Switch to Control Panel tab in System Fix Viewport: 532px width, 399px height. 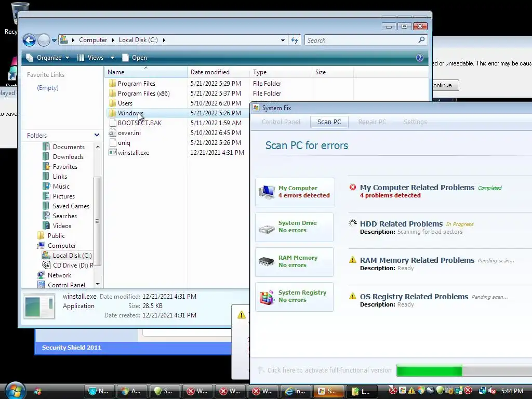pyautogui.click(x=281, y=122)
